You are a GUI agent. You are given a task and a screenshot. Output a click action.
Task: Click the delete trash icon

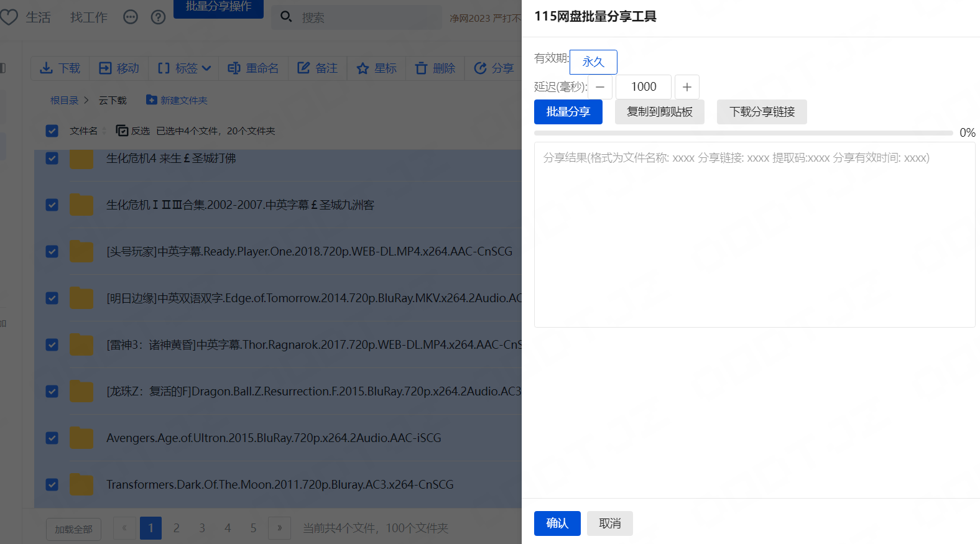pyautogui.click(x=421, y=68)
